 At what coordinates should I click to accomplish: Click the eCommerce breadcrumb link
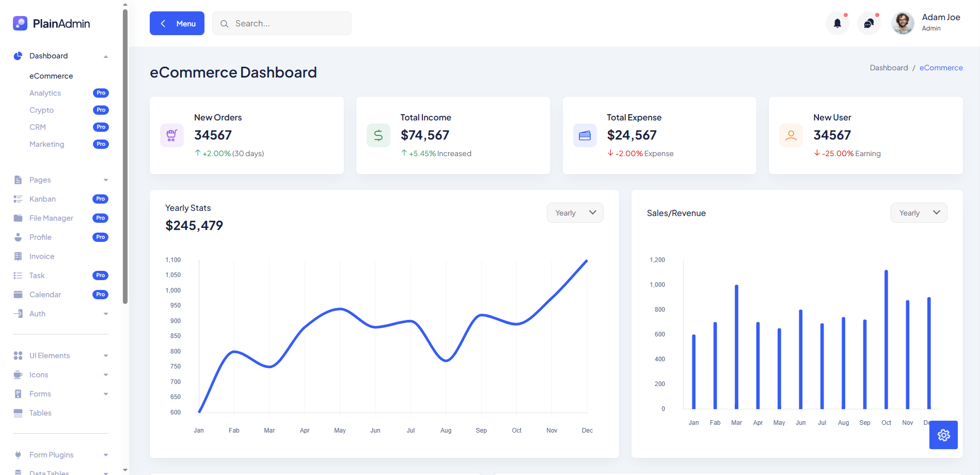click(x=941, y=68)
